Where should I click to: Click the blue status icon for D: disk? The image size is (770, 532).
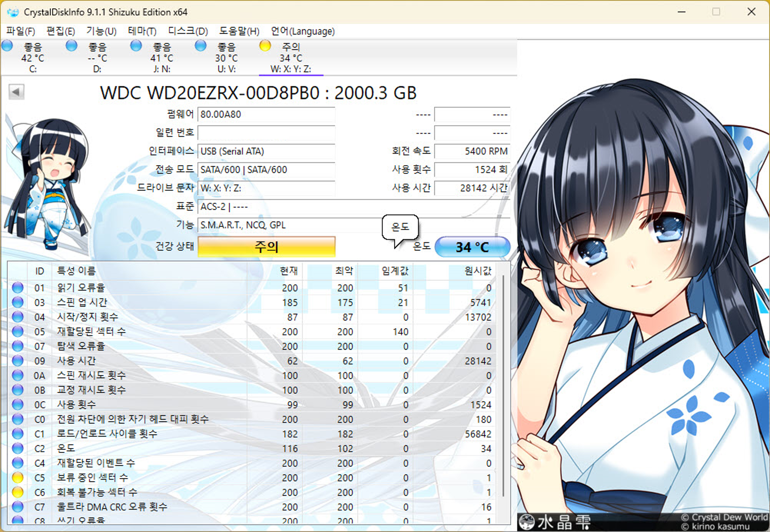tap(71, 46)
